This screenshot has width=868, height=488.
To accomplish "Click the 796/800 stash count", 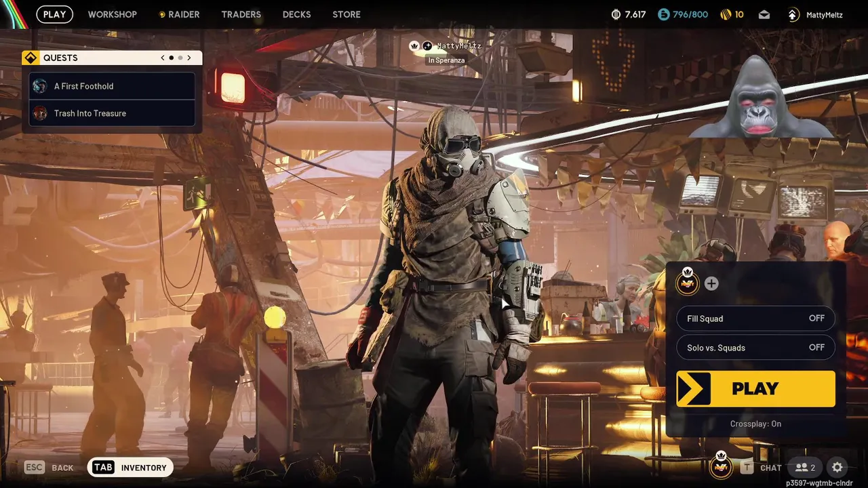I will (690, 14).
